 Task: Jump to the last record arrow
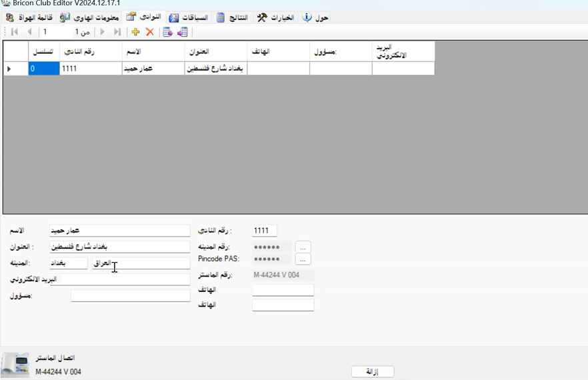[117, 32]
